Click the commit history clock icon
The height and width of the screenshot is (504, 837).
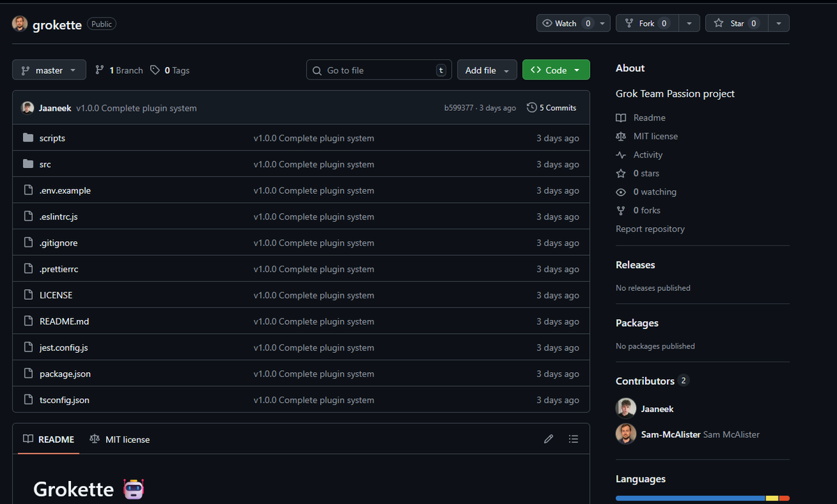[531, 107]
